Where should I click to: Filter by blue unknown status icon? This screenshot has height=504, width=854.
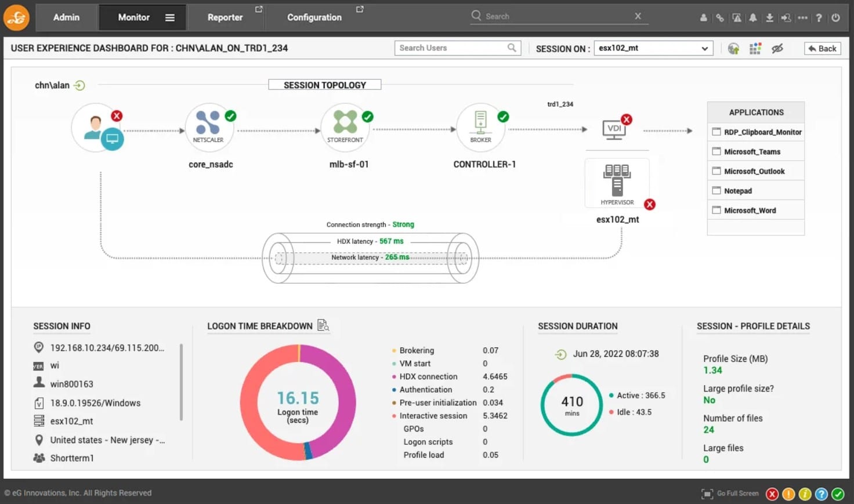pyautogui.click(x=821, y=494)
